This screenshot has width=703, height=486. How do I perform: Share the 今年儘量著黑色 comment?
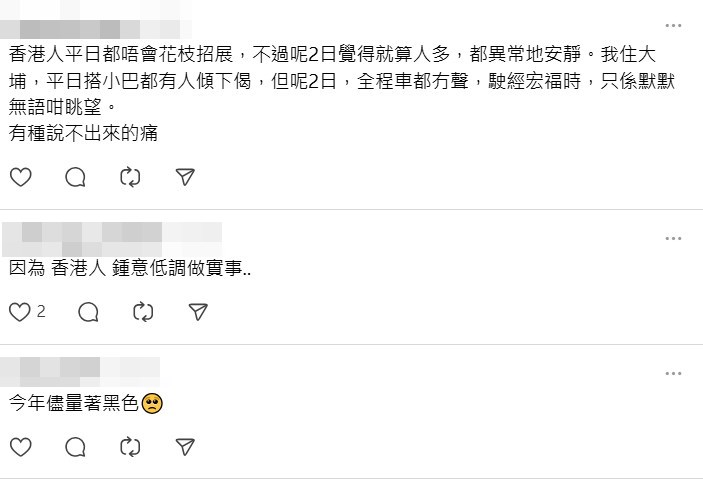coord(185,446)
